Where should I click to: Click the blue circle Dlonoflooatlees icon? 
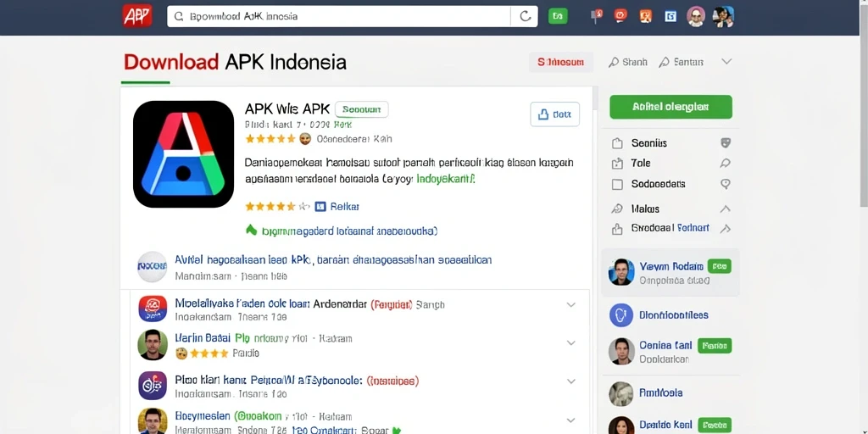(x=621, y=315)
